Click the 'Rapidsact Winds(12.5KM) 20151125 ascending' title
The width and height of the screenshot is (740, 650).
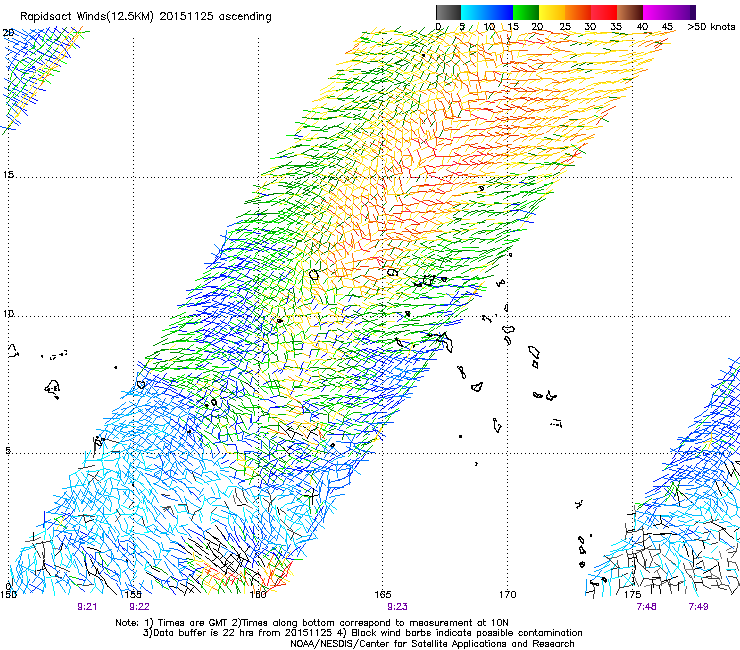[146, 17]
